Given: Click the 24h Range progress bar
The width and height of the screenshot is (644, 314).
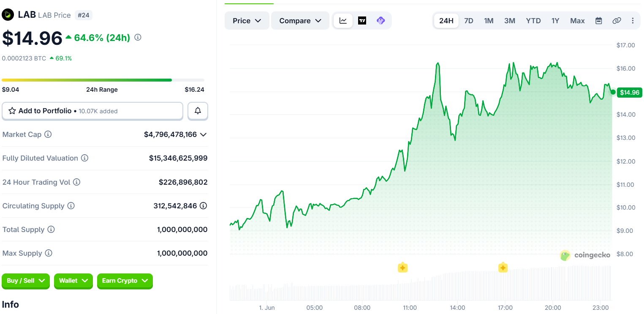Looking at the screenshot, I should [x=103, y=80].
